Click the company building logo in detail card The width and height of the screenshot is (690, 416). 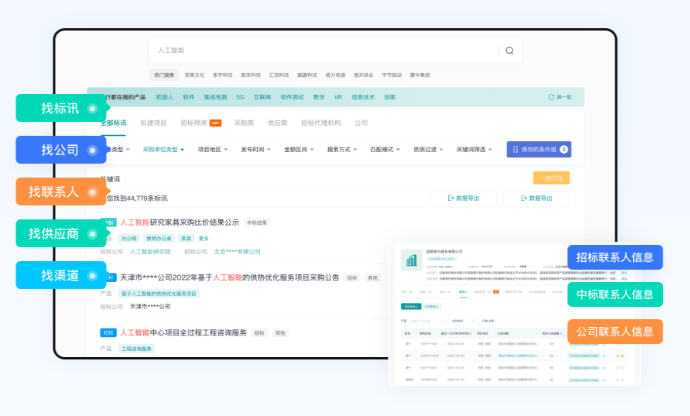point(411,260)
